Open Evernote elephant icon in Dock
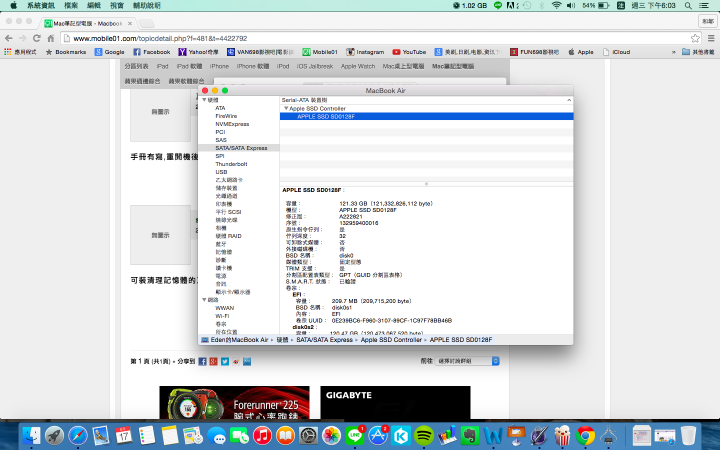 tap(470, 435)
